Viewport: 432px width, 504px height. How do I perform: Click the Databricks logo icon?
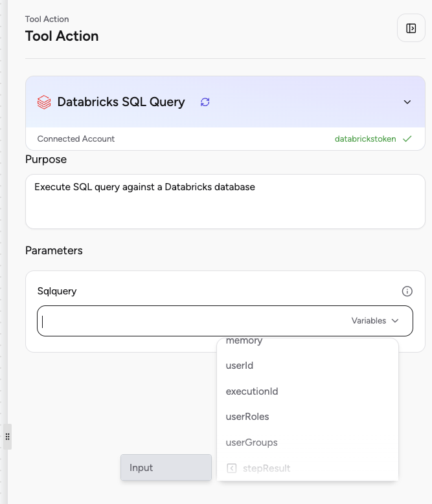click(x=44, y=102)
